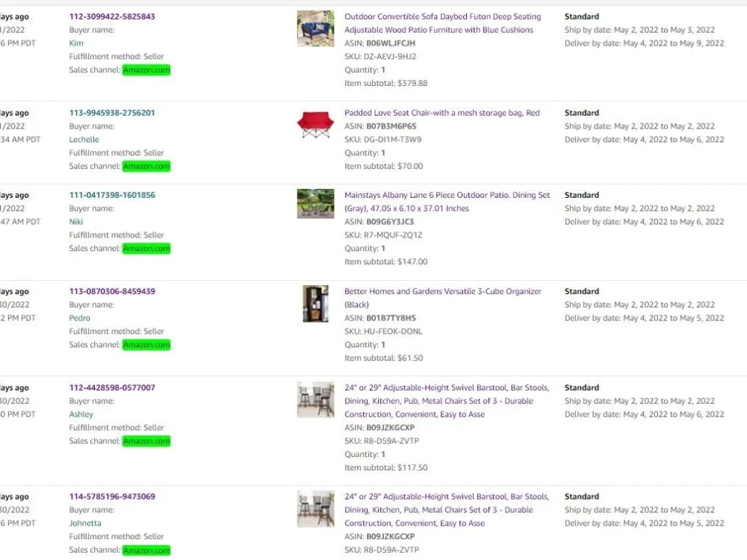Open Barstool product link in Ashley's order
The height and width of the screenshot is (560, 747).
447,401
